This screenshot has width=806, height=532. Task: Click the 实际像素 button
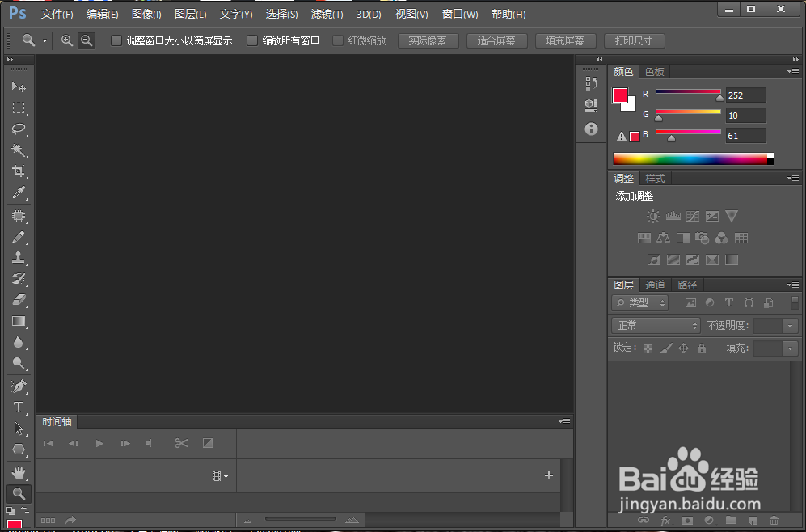pyautogui.click(x=428, y=40)
